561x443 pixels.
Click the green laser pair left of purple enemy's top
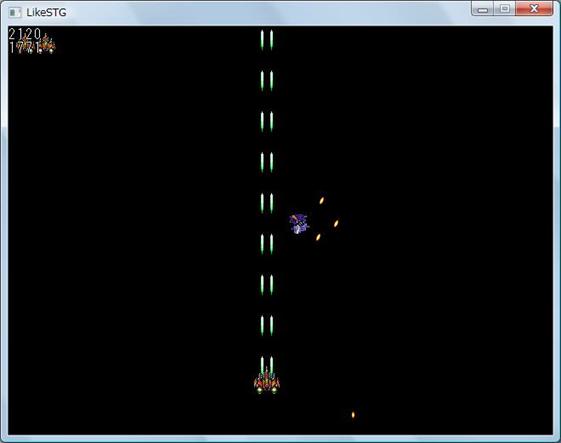pyautogui.click(x=267, y=203)
